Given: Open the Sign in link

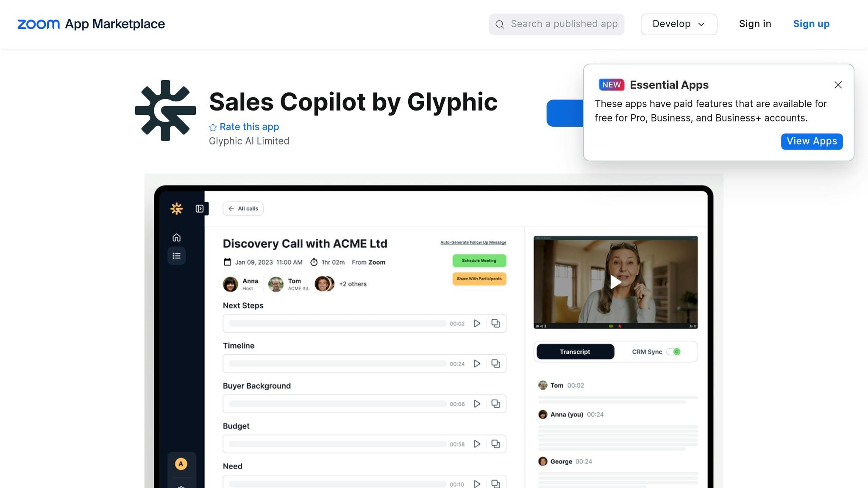Looking at the screenshot, I should pos(755,24).
